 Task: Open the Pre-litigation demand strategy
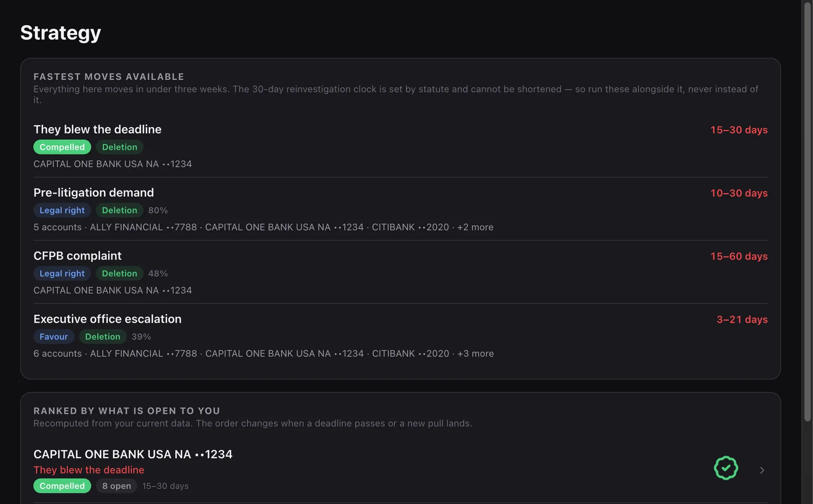(93, 193)
